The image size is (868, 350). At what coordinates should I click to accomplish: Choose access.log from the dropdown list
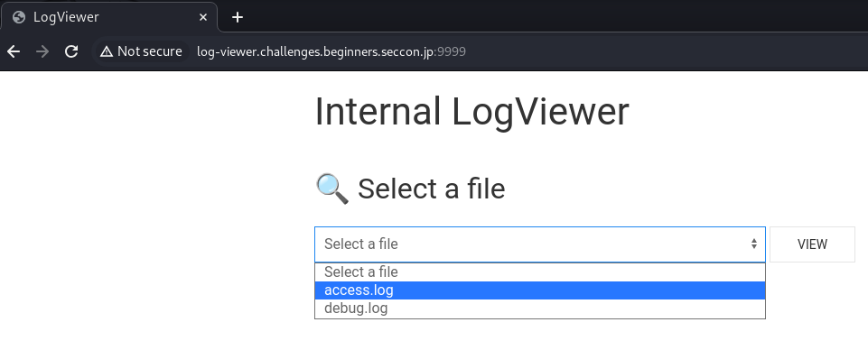tap(540, 290)
